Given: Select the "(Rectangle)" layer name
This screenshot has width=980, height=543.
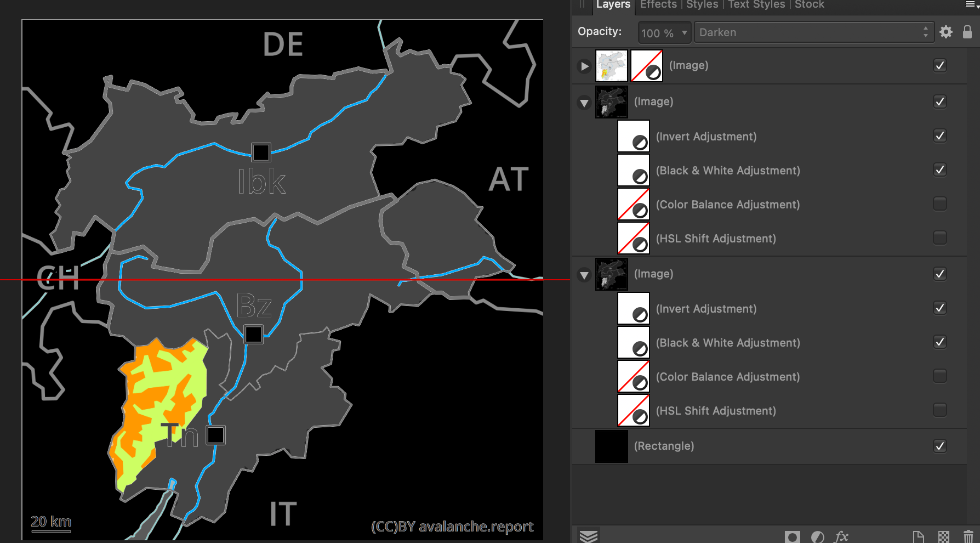Looking at the screenshot, I should (664, 446).
